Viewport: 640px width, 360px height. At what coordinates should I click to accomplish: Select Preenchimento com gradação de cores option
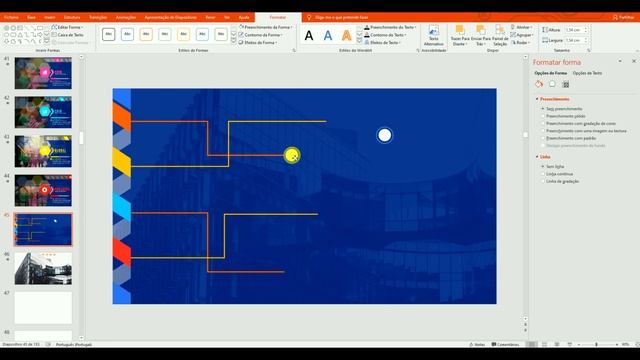578,123
